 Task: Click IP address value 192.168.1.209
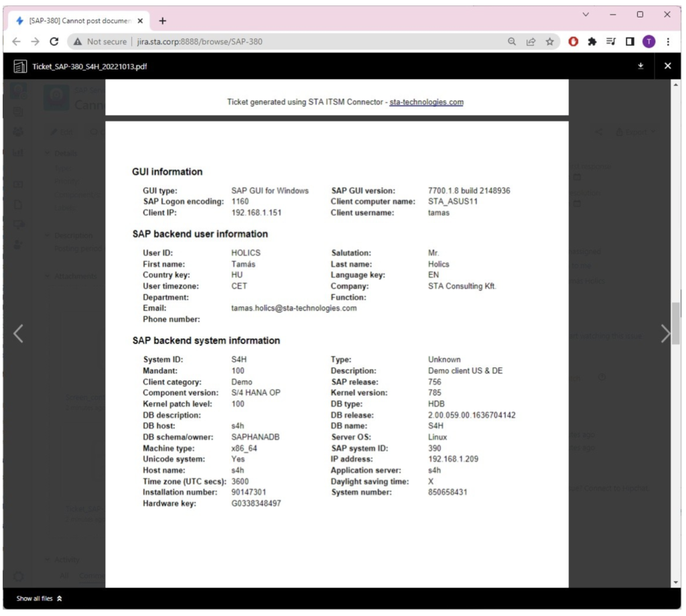(x=454, y=459)
